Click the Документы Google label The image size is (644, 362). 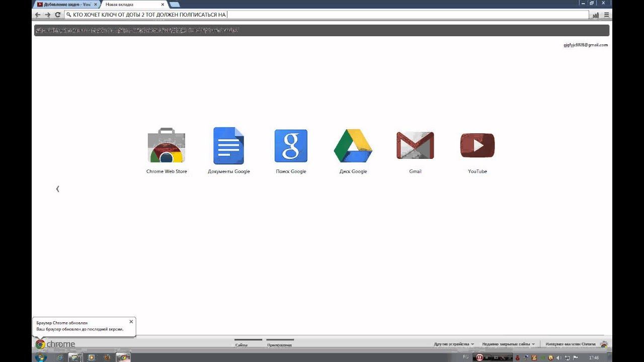[229, 171]
